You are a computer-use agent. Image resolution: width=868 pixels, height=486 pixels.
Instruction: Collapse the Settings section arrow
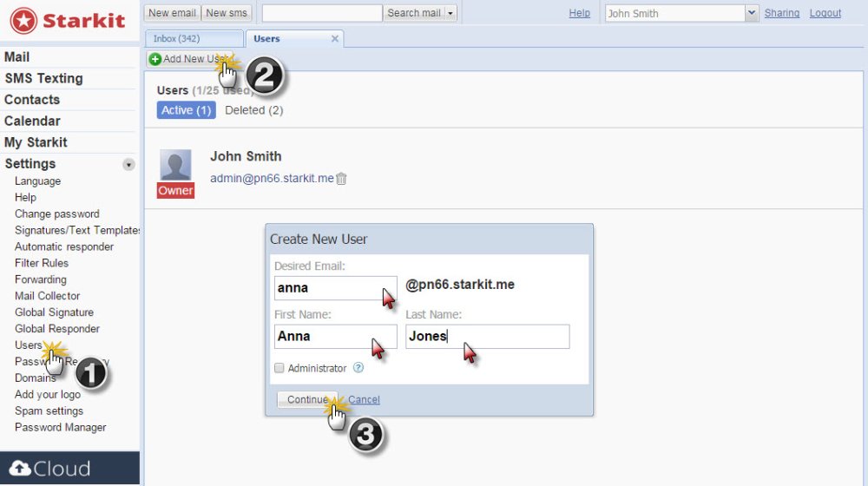tap(128, 164)
